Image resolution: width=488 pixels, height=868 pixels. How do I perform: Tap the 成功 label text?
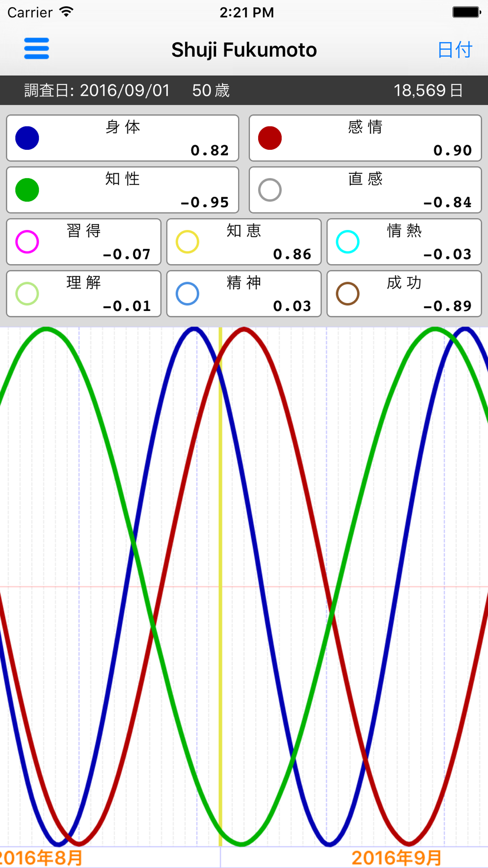(404, 282)
